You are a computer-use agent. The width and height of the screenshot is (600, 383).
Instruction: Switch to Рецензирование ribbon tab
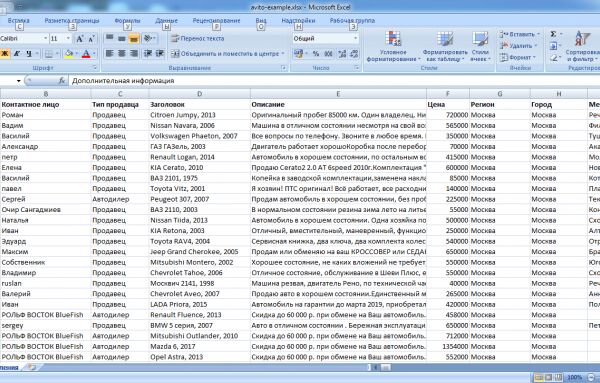pyautogui.click(x=217, y=21)
